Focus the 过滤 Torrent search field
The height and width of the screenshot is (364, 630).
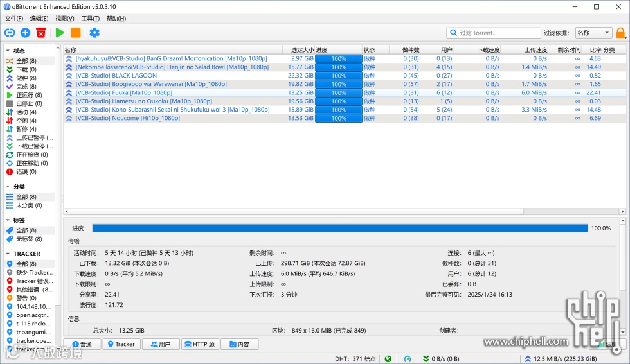(494, 33)
